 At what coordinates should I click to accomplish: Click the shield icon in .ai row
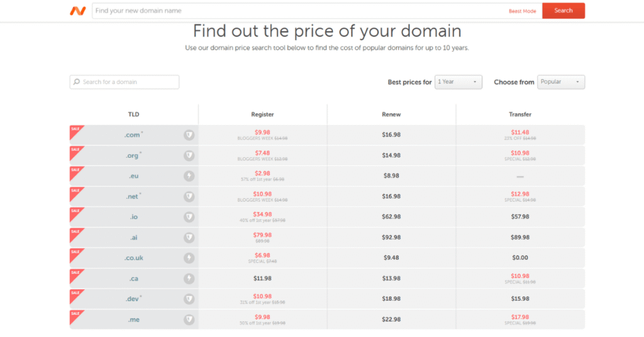[x=189, y=237]
